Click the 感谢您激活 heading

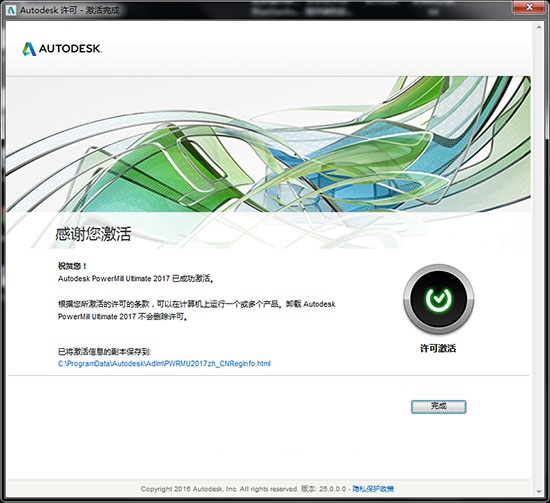click(x=93, y=234)
